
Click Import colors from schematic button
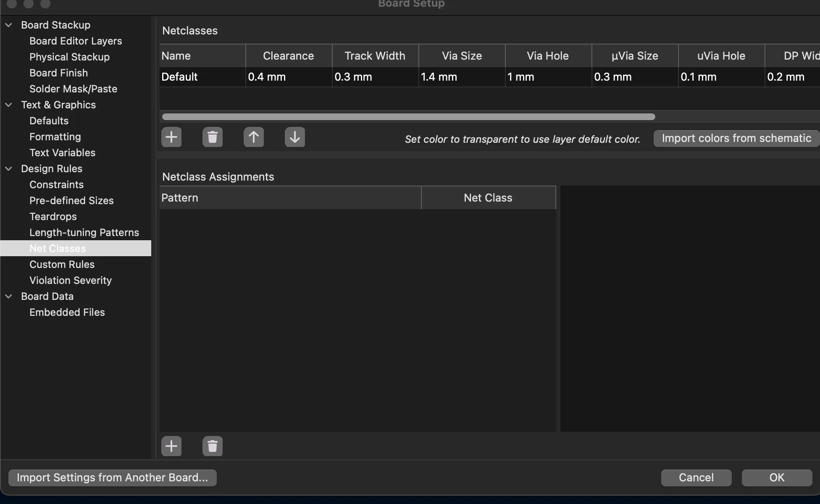pos(736,139)
